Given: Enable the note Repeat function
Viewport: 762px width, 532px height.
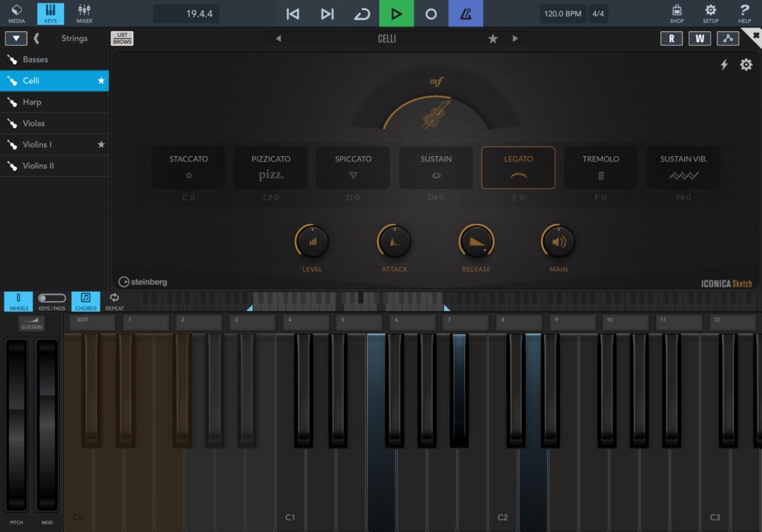Looking at the screenshot, I should pyautogui.click(x=114, y=302).
